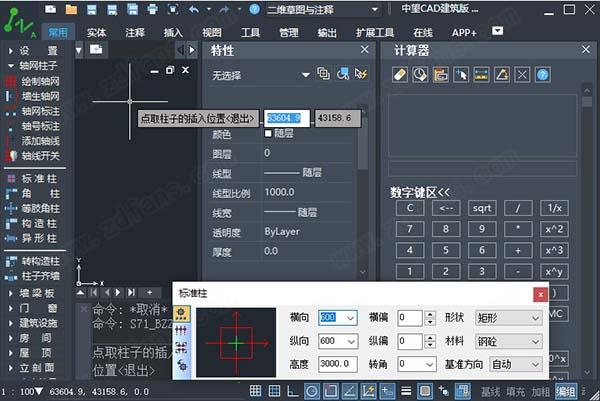Switch to 扩展工具 ribbon tab
The image size is (600, 401).
(x=375, y=33)
